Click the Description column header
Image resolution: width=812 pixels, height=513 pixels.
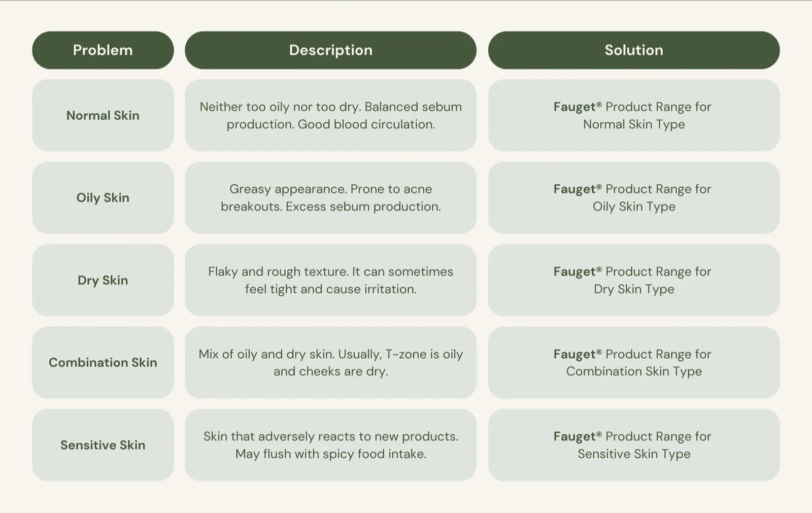330,50
